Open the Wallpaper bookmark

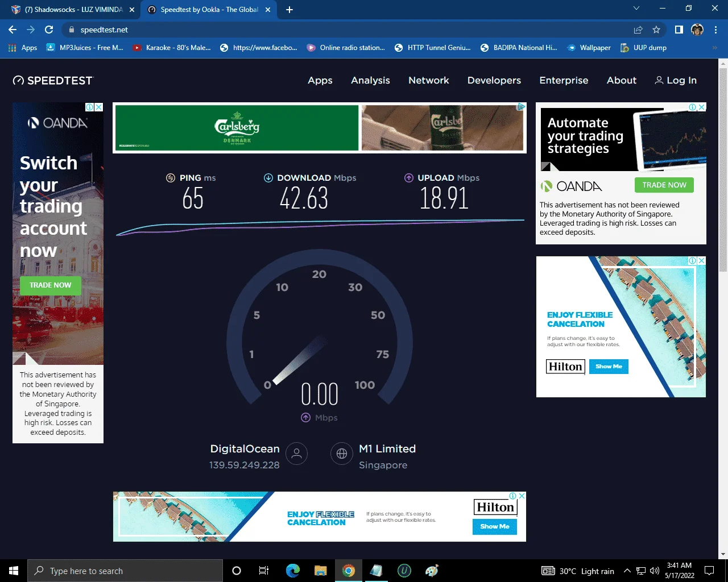(589, 48)
